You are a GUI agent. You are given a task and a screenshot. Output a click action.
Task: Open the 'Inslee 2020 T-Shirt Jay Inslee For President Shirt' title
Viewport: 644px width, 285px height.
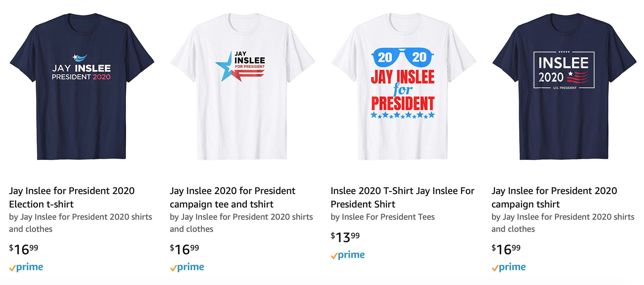pyautogui.click(x=402, y=197)
